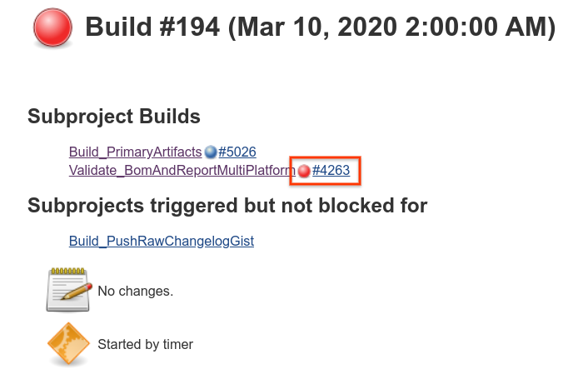Click the Build #194 title text

152,27
